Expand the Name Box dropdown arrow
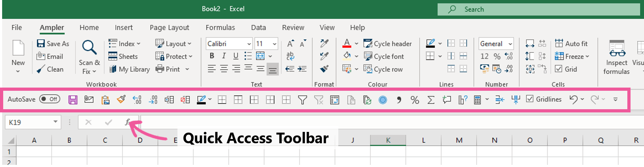 click(56, 122)
